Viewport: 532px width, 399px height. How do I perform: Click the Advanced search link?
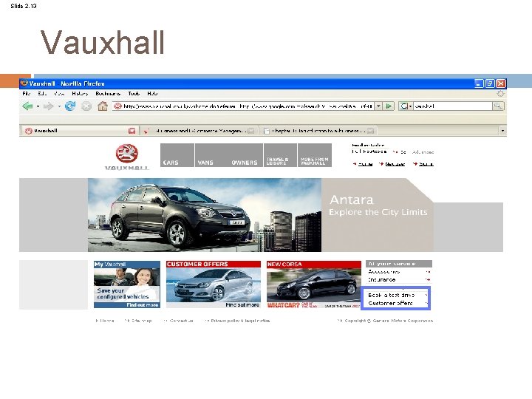click(x=423, y=152)
